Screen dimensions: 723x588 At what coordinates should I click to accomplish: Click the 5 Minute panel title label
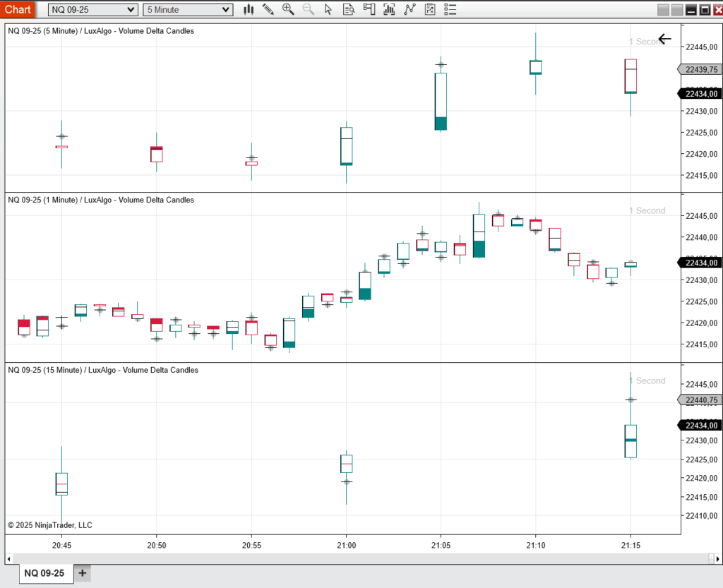[x=101, y=31]
